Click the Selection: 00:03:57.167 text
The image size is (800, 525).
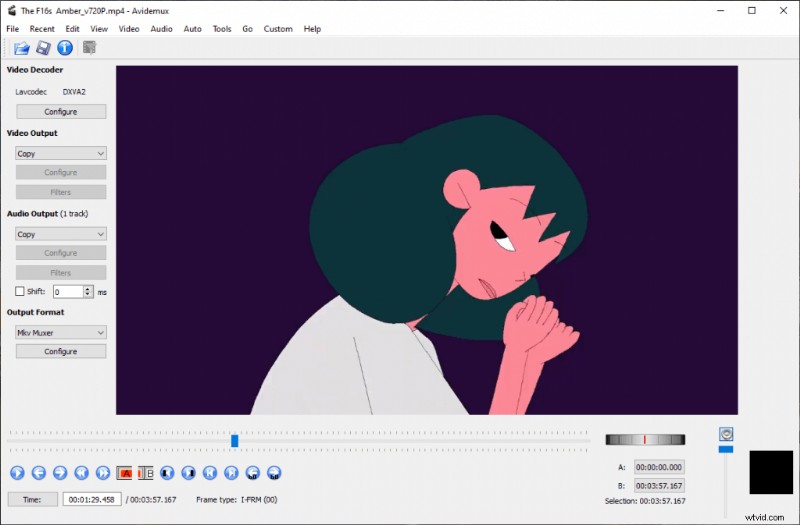click(645, 501)
